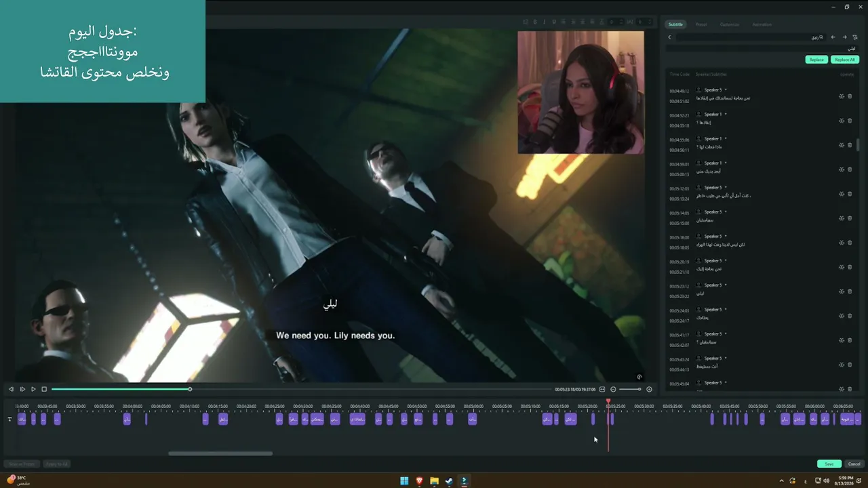Viewport: 868px width, 488px height.
Task: Open the speaker dropdown for subtitle 00:05:41:17
Action: [726, 333]
